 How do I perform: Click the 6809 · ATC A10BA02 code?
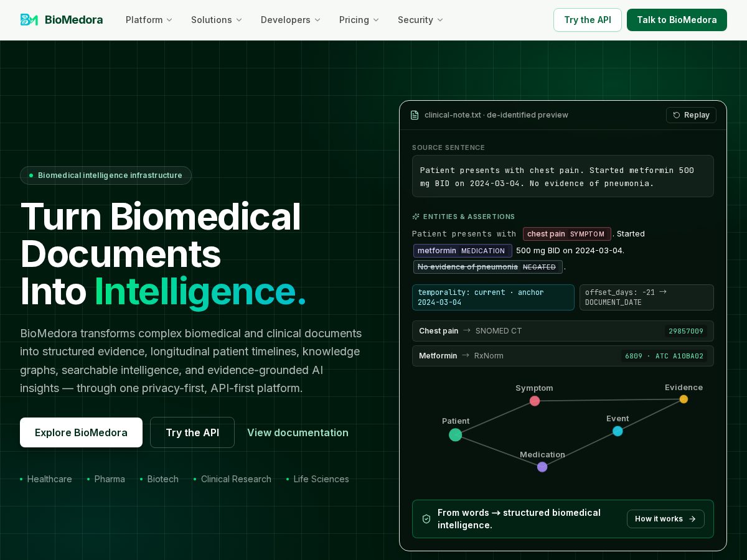664,356
